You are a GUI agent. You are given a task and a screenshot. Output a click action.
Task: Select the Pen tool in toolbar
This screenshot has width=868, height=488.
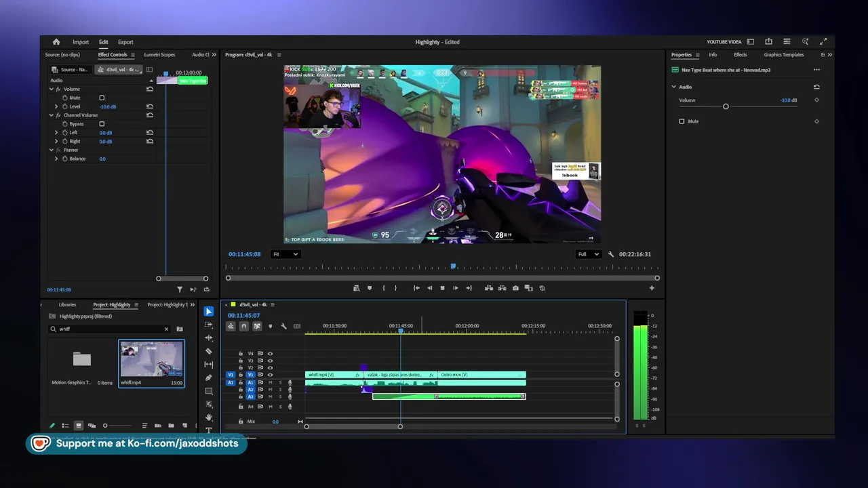209,378
